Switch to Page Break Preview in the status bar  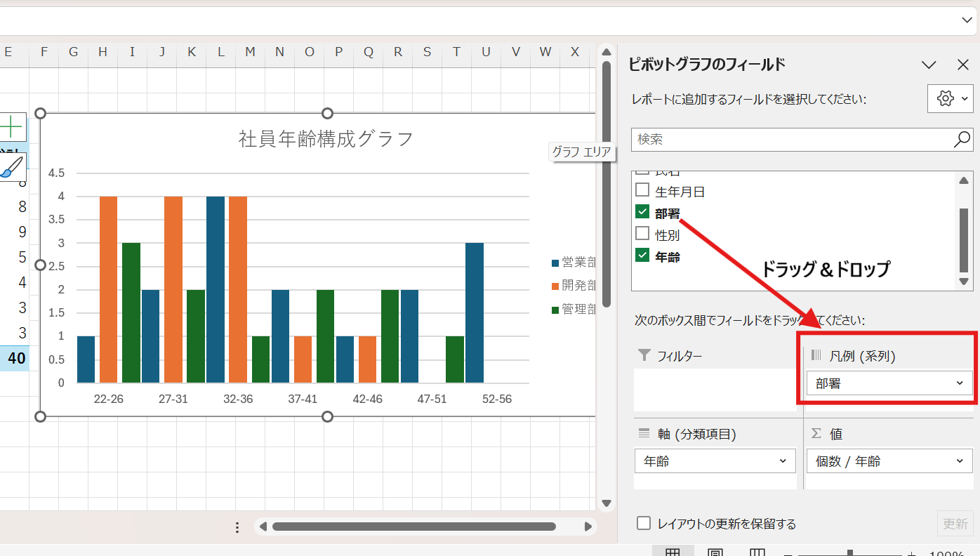click(x=757, y=552)
